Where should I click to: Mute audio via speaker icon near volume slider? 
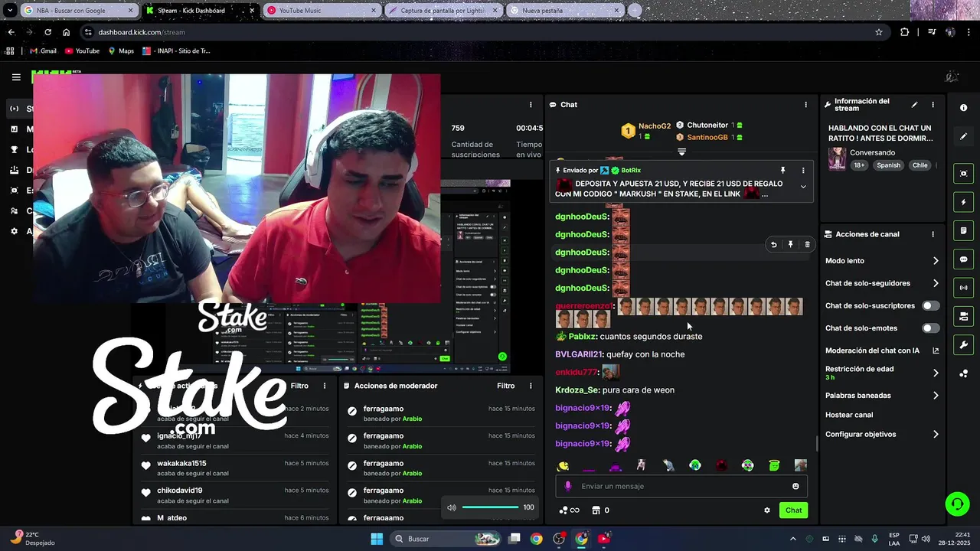point(452,507)
